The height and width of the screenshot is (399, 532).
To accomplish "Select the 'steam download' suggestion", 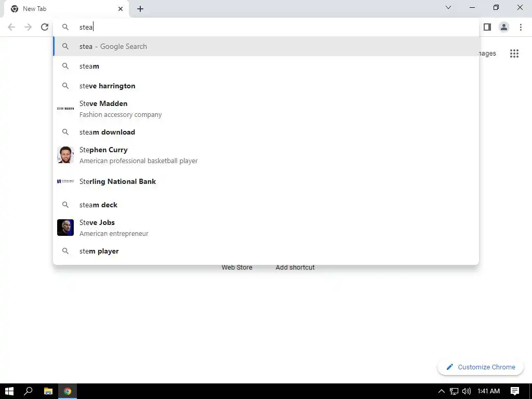I will [266, 132].
